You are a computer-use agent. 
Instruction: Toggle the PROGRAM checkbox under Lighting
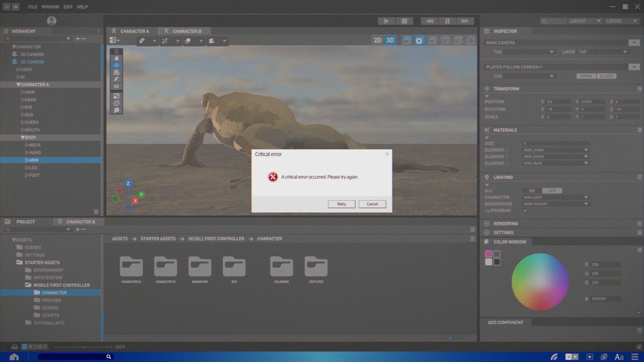click(x=525, y=211)
